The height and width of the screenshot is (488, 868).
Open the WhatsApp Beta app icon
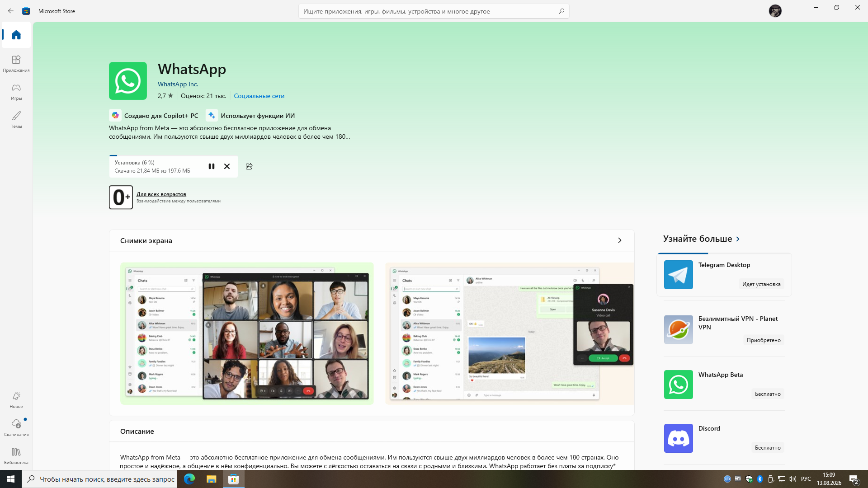678,385
